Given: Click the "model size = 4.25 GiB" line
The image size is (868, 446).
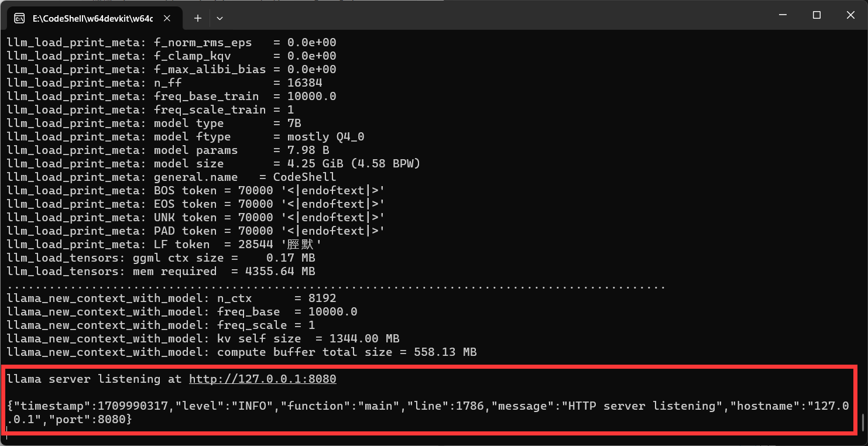Looking at the screenshot, I should pyautogui.click(x=214, y=164).
